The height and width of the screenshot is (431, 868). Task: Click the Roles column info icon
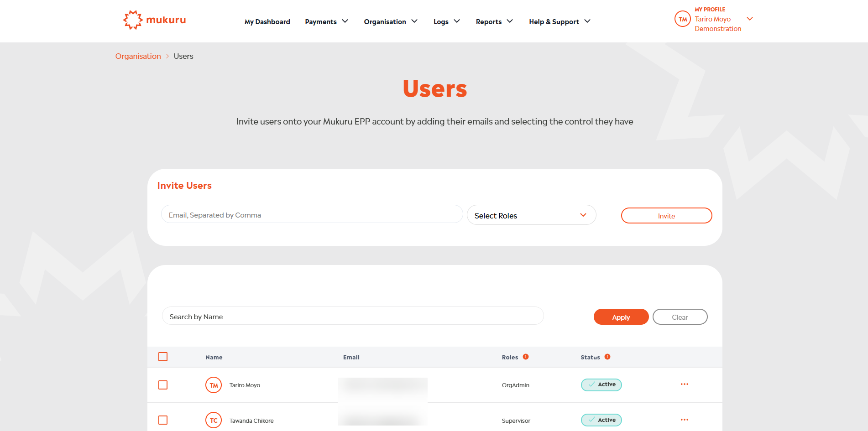tap(526, 357)
